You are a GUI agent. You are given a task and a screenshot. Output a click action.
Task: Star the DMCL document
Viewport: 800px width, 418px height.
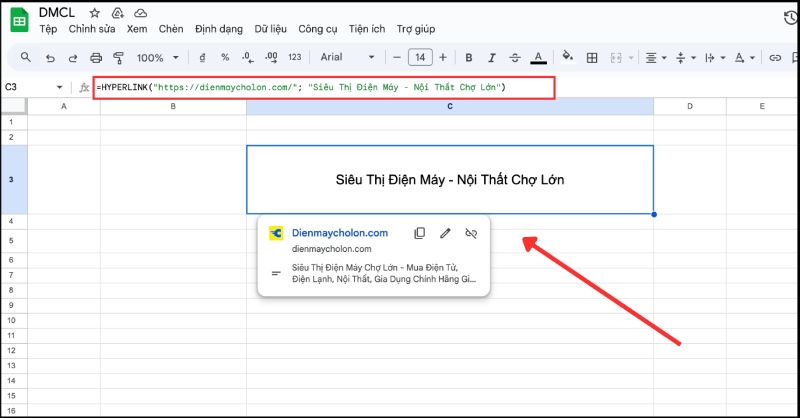pyautogui.click(x=94, y=13)
